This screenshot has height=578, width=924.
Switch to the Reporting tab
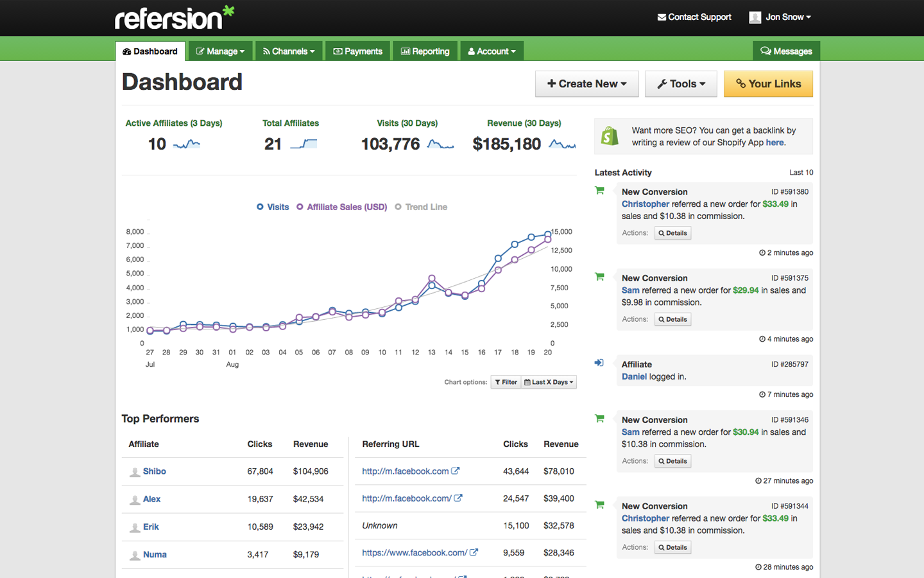pos(425,51)
